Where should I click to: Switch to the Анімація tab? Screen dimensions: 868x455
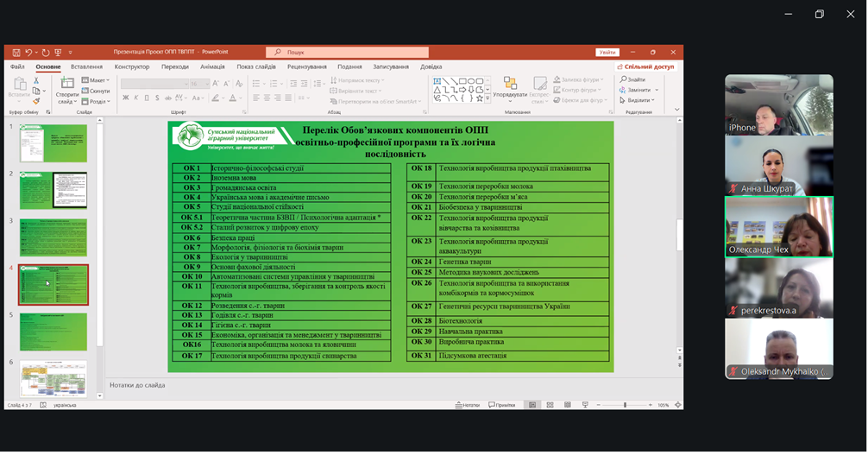coord(212,66)
